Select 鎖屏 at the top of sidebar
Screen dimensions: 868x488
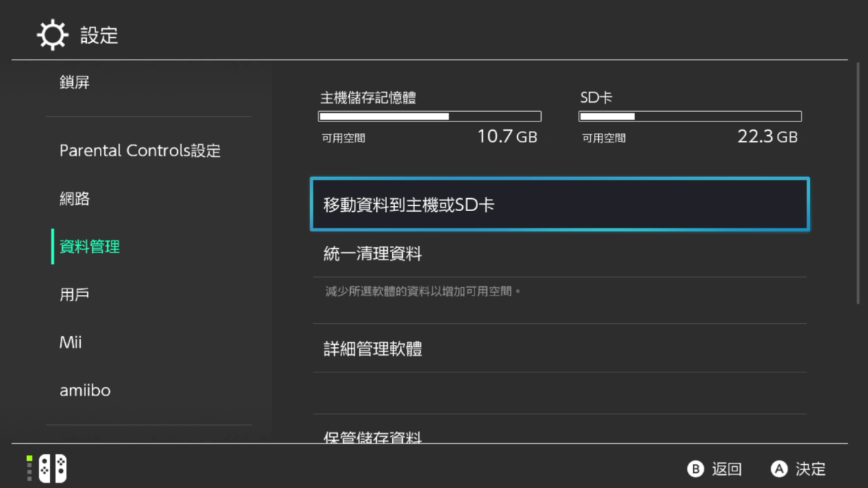[x=75, y=82]
